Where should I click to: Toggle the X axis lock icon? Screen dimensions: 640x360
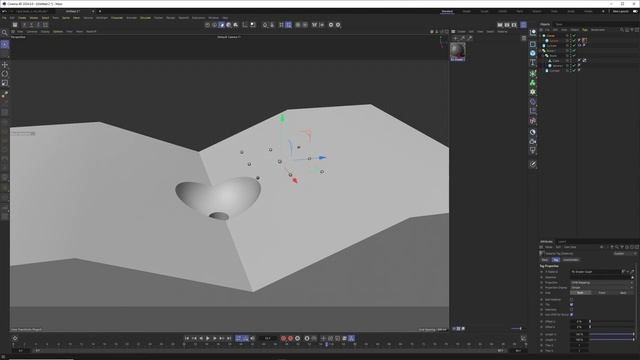(x=24, y=25)
